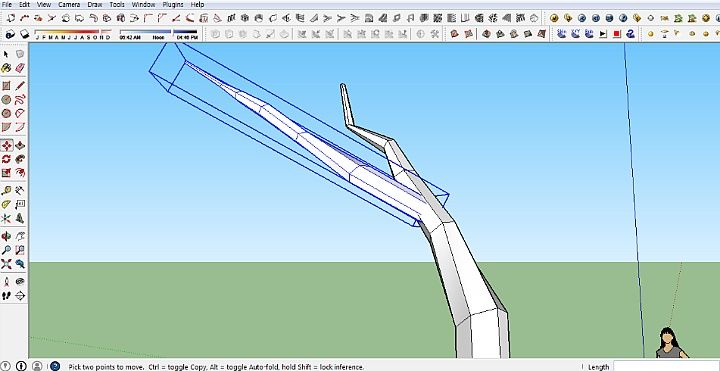Pick the Dimension tool

[20, 191]
